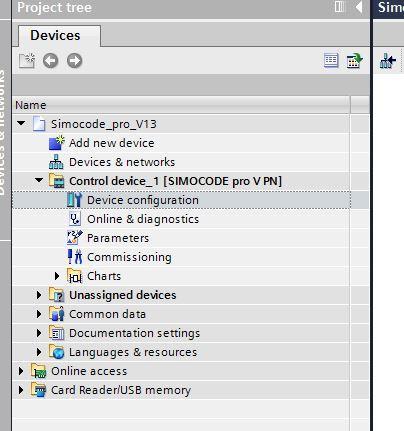Screen dimensions: 404x431
Task: Click the Devices & networks icon
Action: point(56,162)
